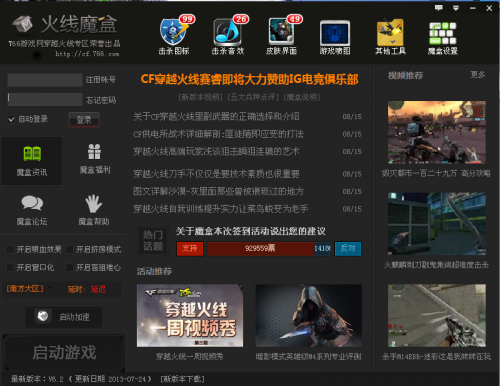
Task: Click the 启动加速 accelerate button
Action: [64, 317]
